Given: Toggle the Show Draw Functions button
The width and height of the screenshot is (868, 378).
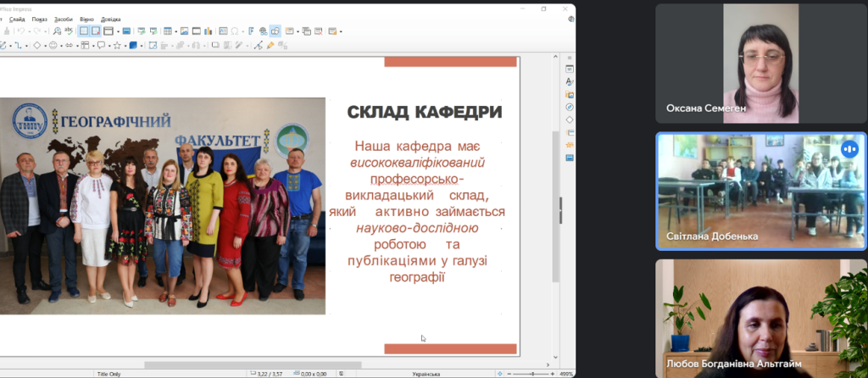Looking at the screenshot, I should click(x=275, y=31).
